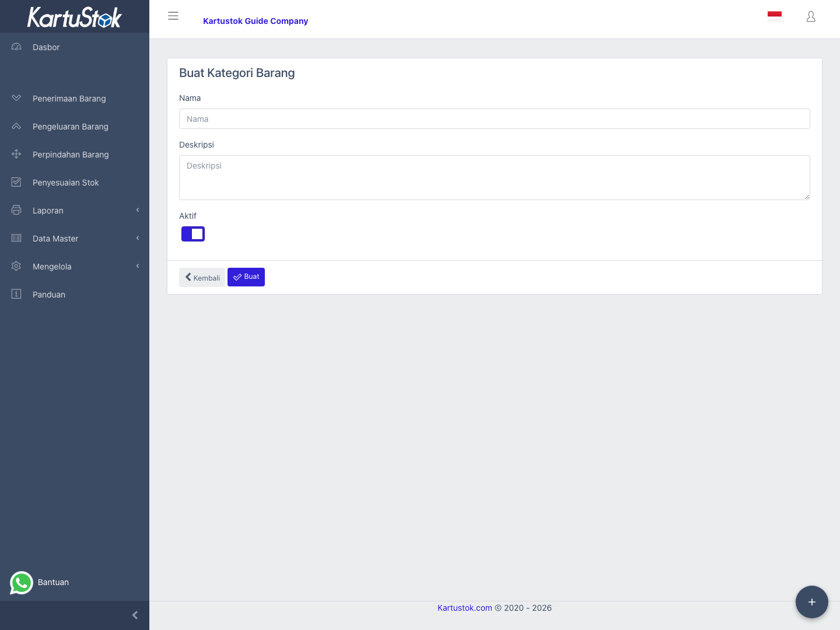Toggle the Aktif switch
840x630 pixels.
[193, 234]
